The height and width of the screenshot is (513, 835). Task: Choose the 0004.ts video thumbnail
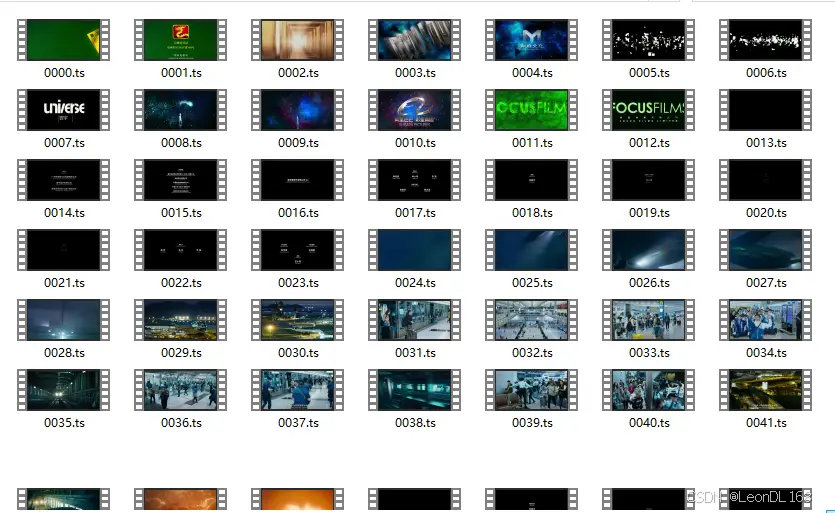point(531,40)
